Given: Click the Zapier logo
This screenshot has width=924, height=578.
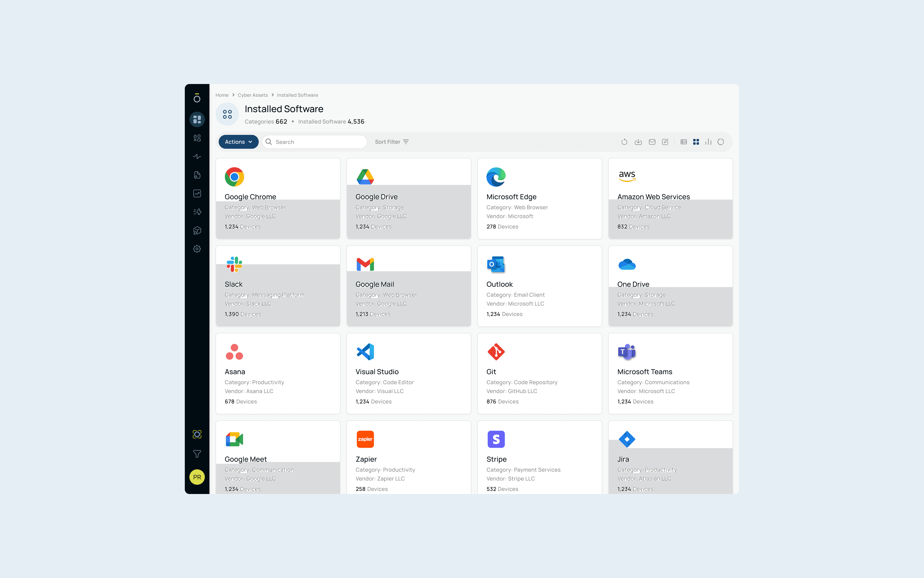Looking at the screenshot, I should [365, 439].
